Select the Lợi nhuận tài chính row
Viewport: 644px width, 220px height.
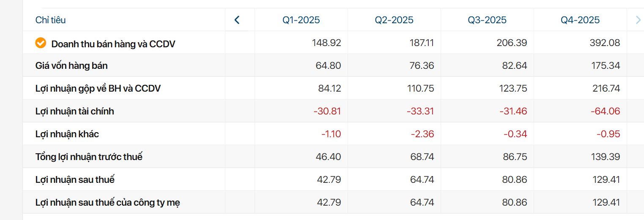tap(75, 111)
